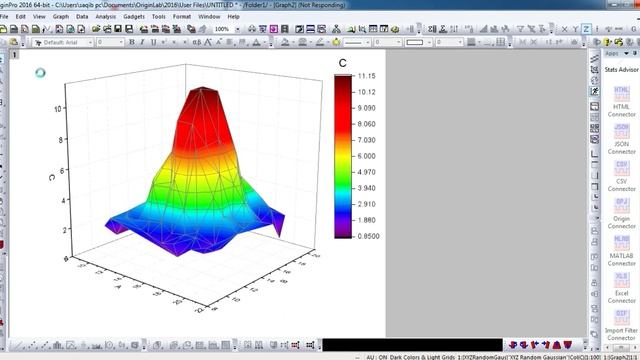Expand the Apps panel dropdown arrow
640x360 pixels.
click(x=626, y=53)
